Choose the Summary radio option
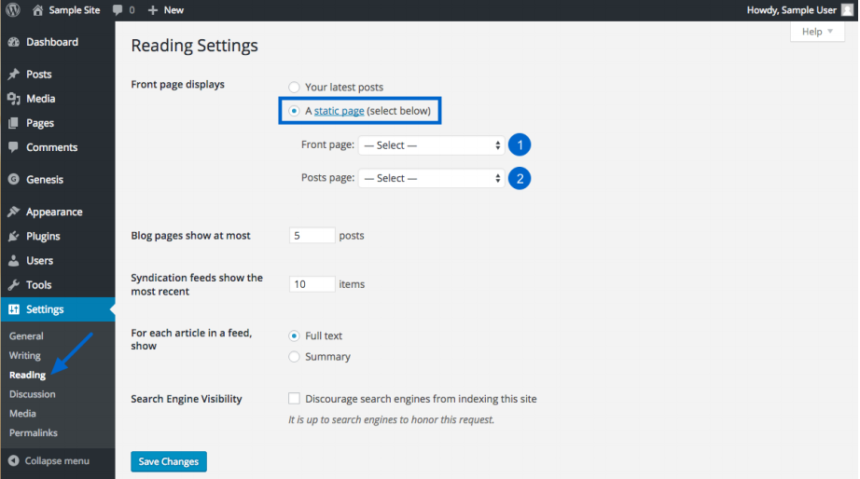 coord(294,357)
